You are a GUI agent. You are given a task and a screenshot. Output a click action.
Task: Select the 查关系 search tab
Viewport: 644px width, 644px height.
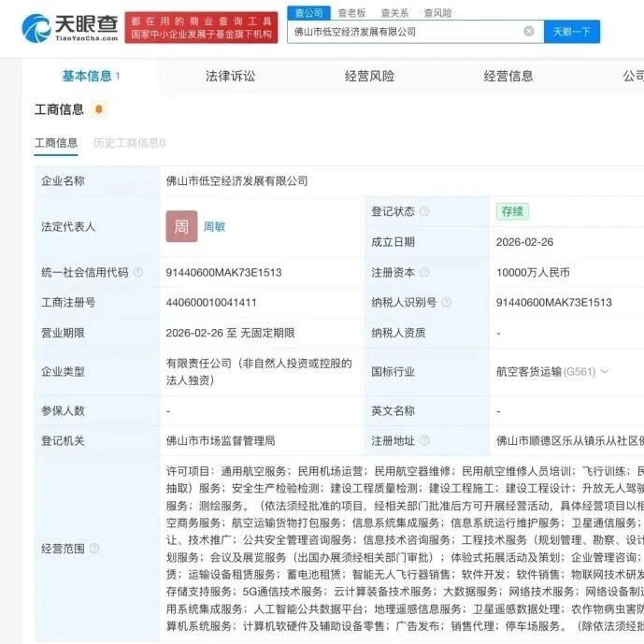point(394,13)
